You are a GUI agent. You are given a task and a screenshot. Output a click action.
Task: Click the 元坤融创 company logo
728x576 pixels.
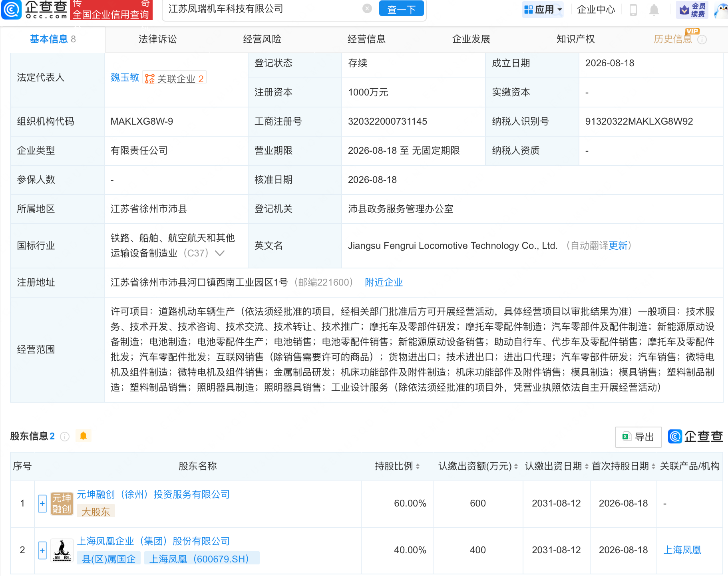coord(62,504)
